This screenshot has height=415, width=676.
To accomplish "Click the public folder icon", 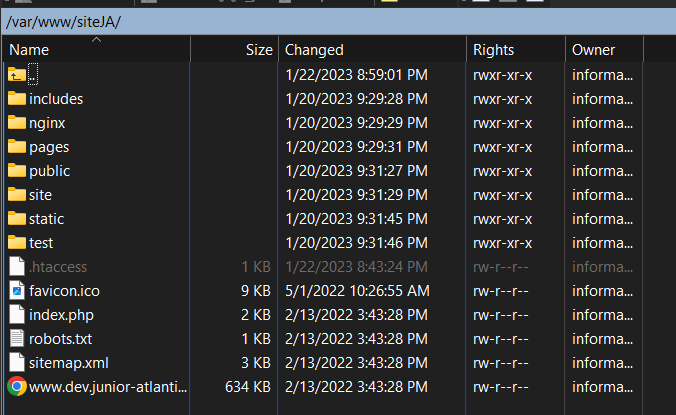I will [x=16, y=170].
